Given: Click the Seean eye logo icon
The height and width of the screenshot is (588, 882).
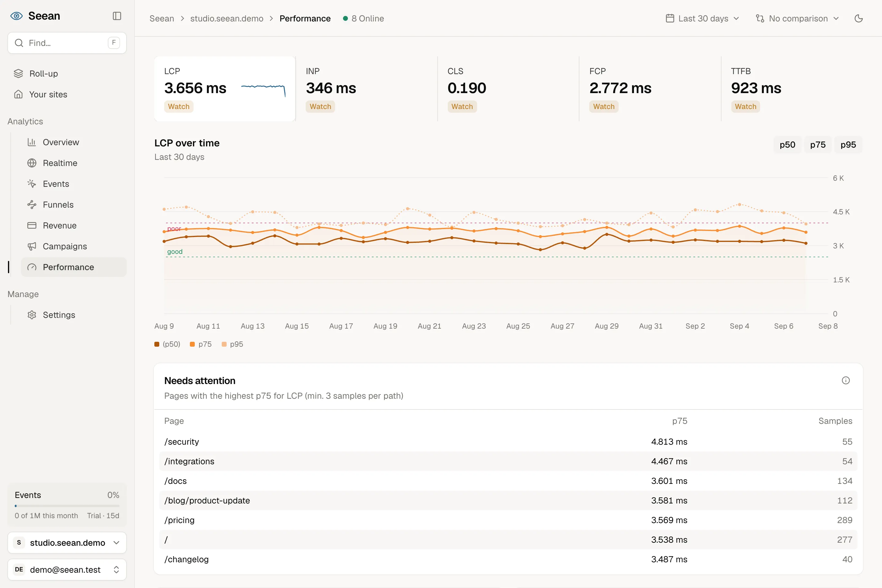Looking at the screenshot, I should 17,16.
